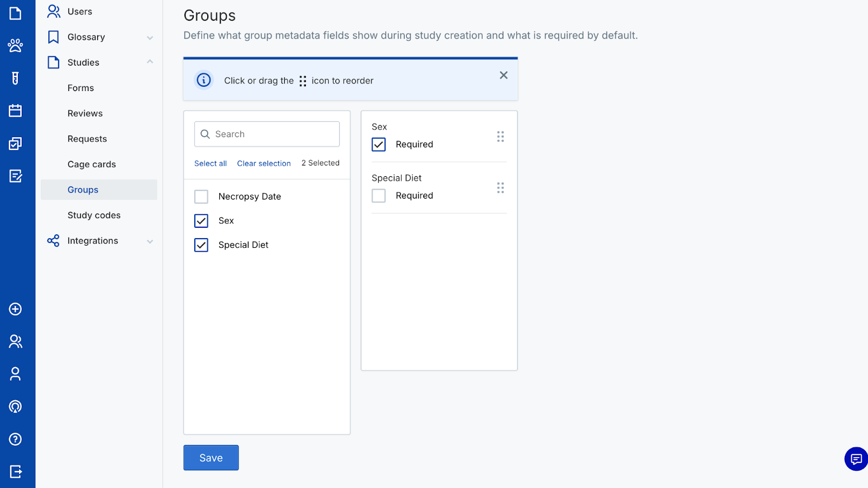
Task: Enable the Necropsy Date checkbox
Action: pyautogui.click(x=201, y=196)
